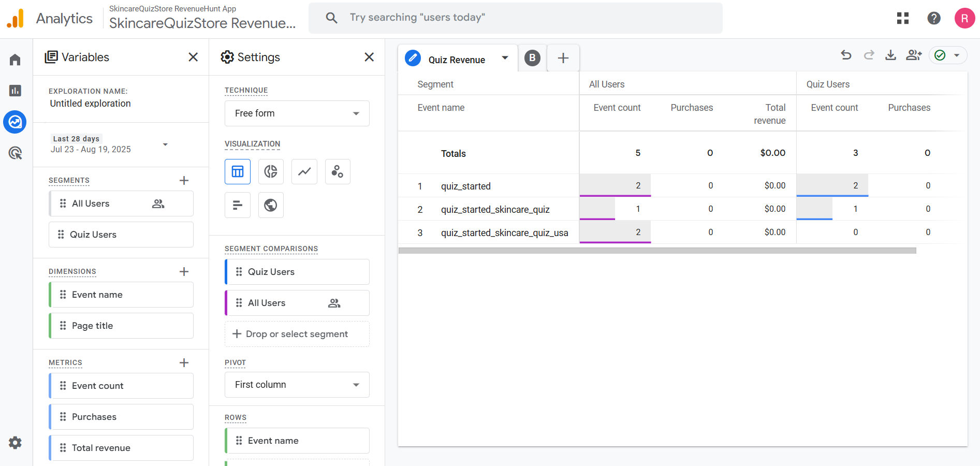Select Line chart visualization
The image size is (980, 466).
pos(304,171)
